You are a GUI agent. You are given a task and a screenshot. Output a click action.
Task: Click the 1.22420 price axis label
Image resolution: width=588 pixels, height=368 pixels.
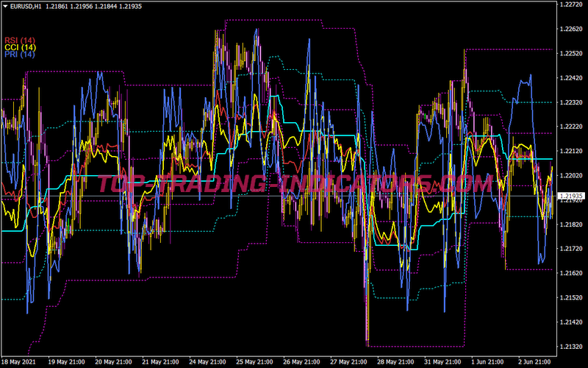[x=572, y=78]
